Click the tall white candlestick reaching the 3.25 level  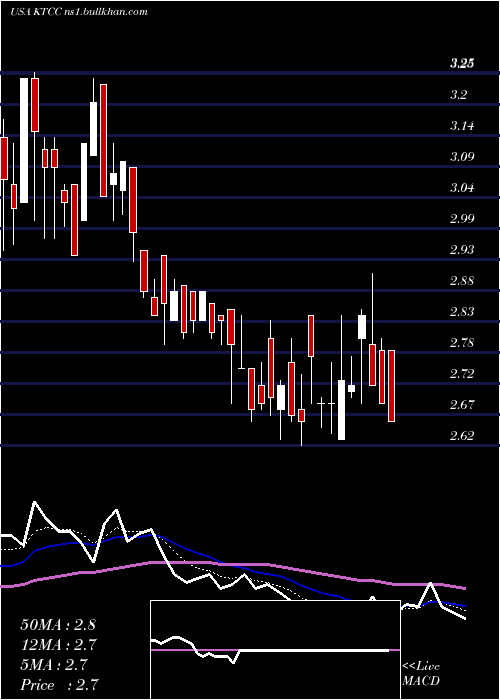click(x=24, y=141)
